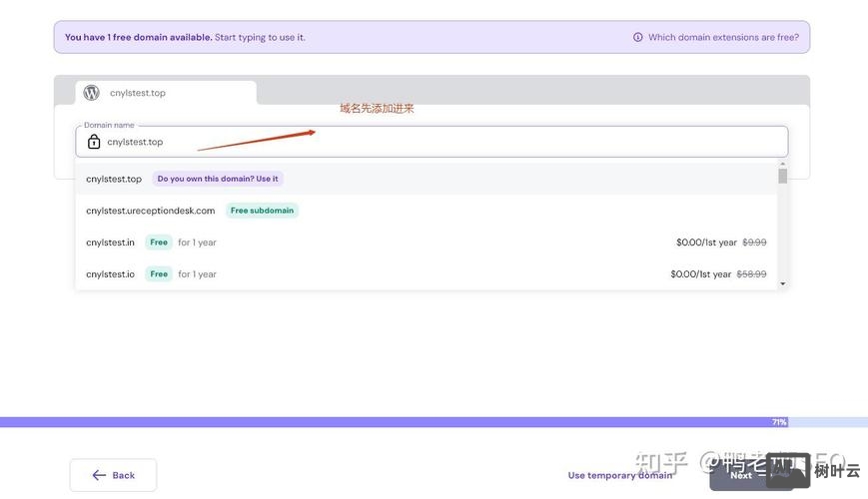Click the $0.00/1st year price for cnylstest.io
This screenshot has height=499, width=868.
701,273
